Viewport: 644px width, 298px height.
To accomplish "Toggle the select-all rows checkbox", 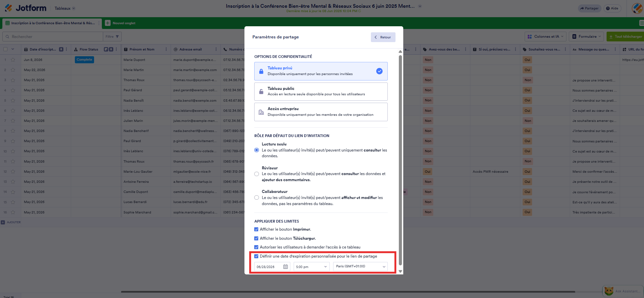I will 5,49.
